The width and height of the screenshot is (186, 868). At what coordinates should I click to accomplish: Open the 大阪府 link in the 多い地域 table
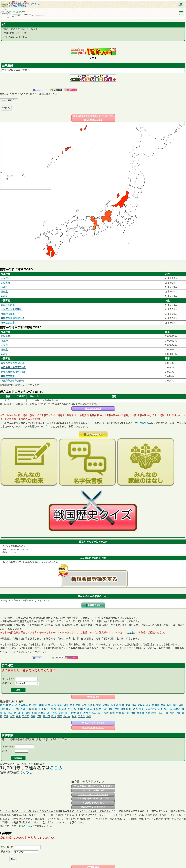[4, 278]
